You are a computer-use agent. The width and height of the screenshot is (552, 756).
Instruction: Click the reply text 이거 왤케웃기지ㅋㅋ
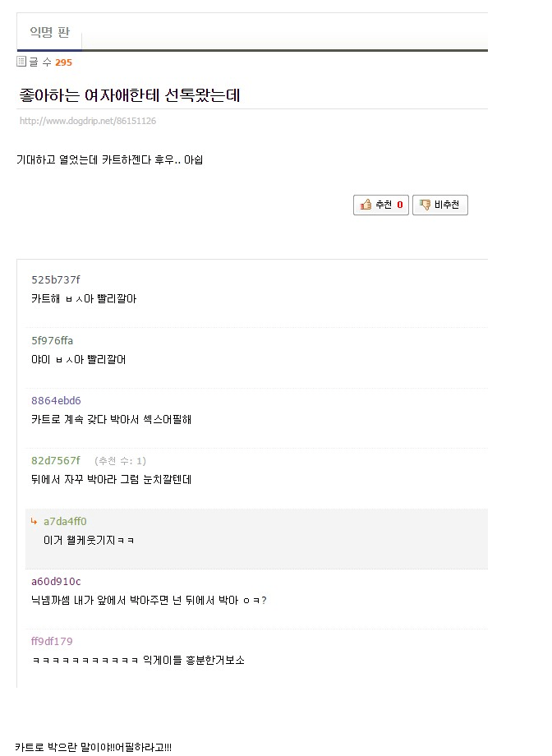pos(89,540)
